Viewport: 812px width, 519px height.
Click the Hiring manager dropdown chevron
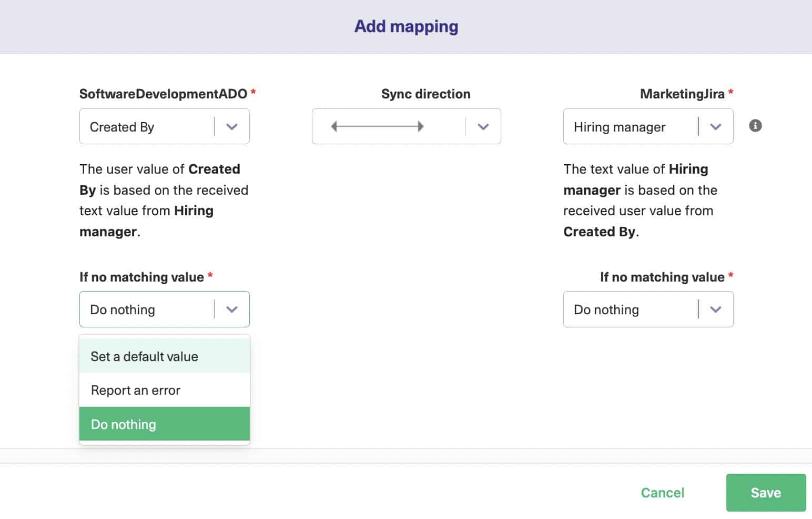(715, 126)
